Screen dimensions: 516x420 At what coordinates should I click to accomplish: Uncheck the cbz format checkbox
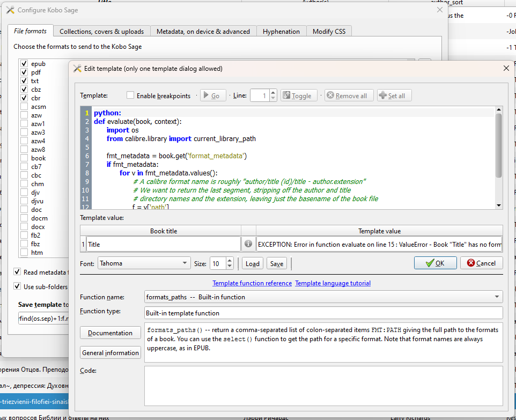tap(24, 89)
